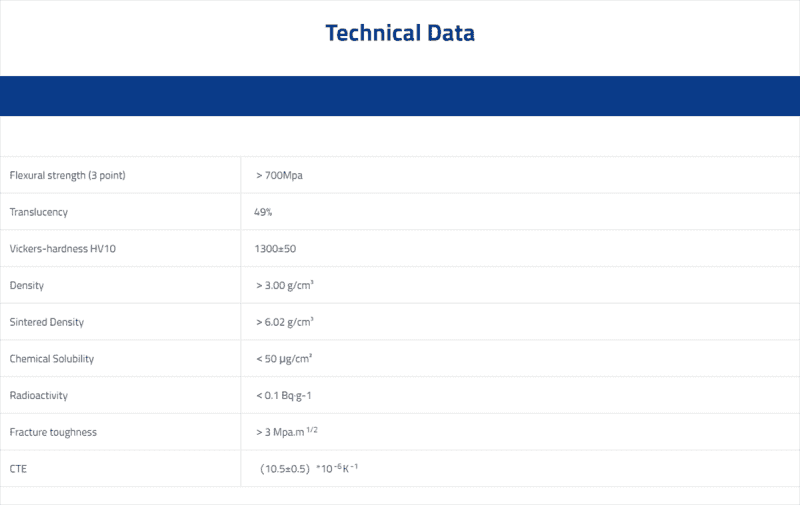The image size is (800, 505).
Task: Click the > 3.00 g/cm³ value
Action: 285,285
